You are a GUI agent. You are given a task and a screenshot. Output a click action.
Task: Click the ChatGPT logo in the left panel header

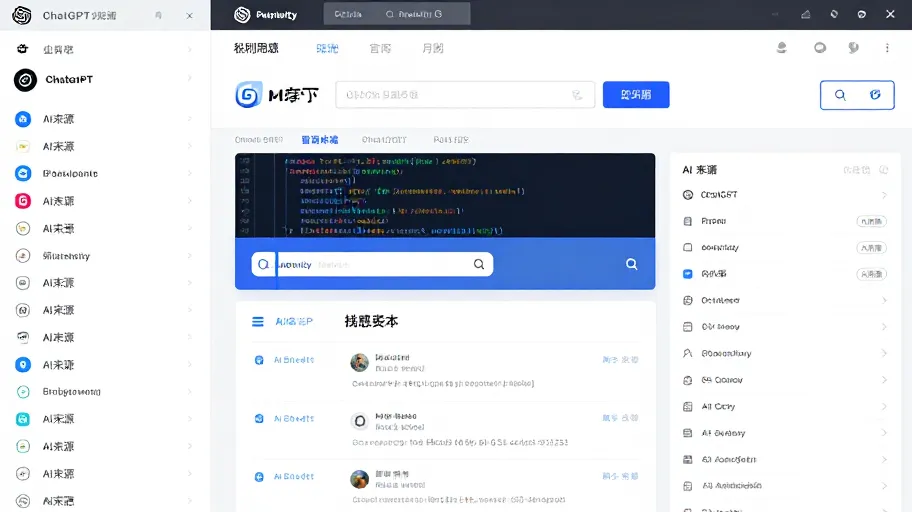point(22,16)
